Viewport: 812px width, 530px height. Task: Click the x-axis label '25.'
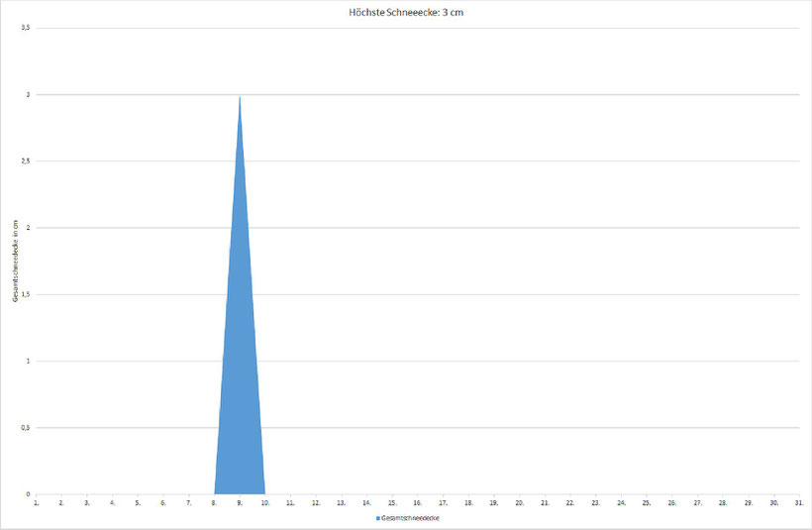pos(647,502)
